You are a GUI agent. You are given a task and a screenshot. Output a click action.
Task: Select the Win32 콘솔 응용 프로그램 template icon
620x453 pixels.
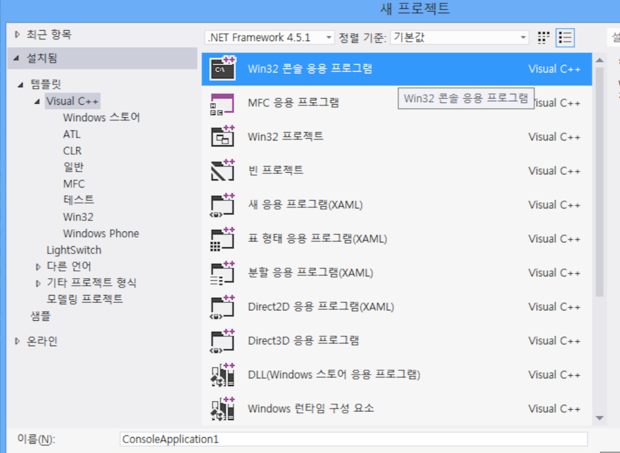pyautogui.click(x=223, y=68)
